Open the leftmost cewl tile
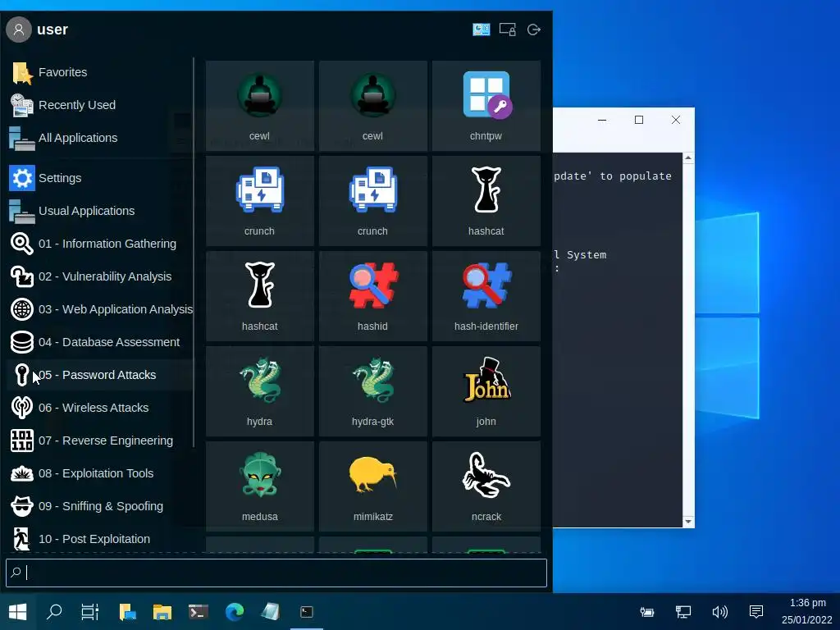Viewport: 840px width, 630px height. [260, 106]
